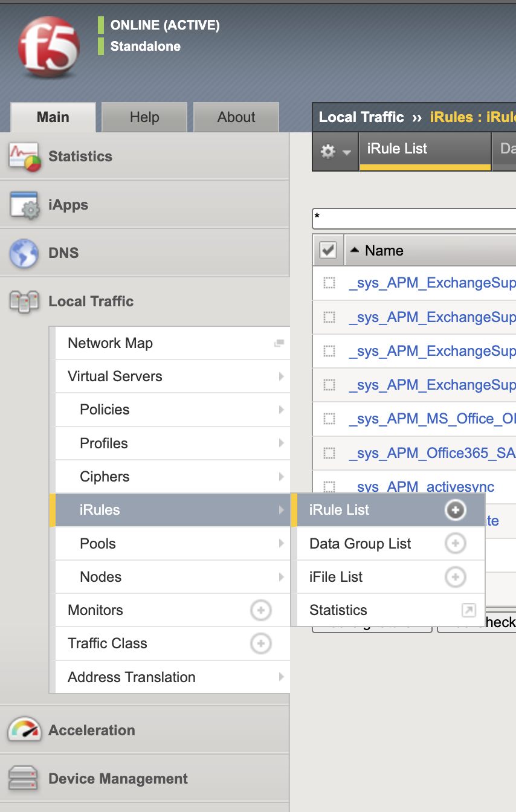Image resolution: width=516 pixels, height=812 pixels.
Task: Click plus icon next to Monitors
Action: [260, 610]
